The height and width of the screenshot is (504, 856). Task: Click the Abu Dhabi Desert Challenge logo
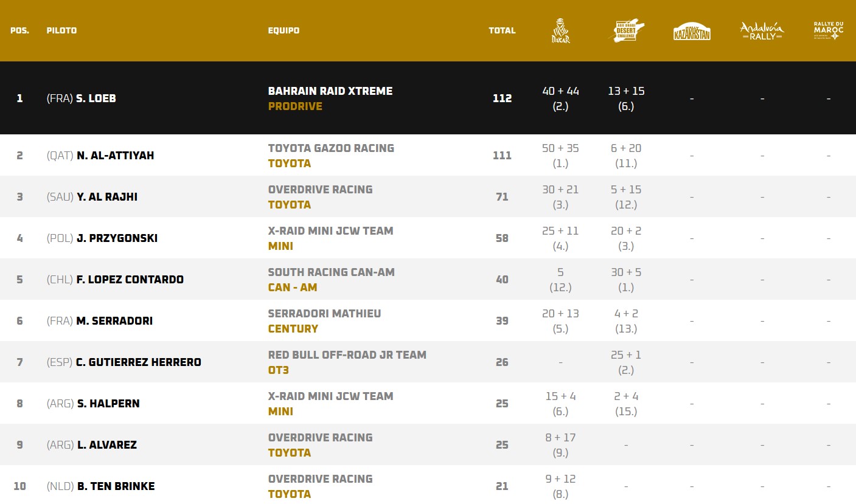point(625,30)
